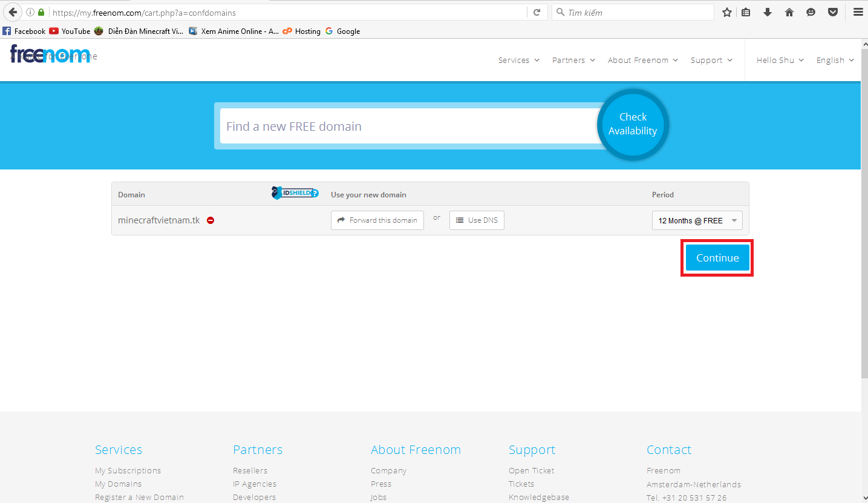The image size is (868, 503).
Task: Open the Press footer link
Action: (x=381, y=484)
